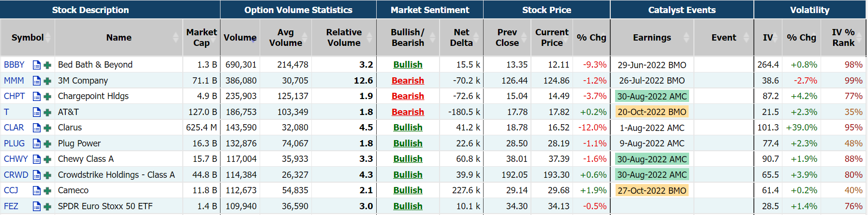Viewport: 868px width, 215px height.
Task: Click the Volume column header
Action: 240,38
